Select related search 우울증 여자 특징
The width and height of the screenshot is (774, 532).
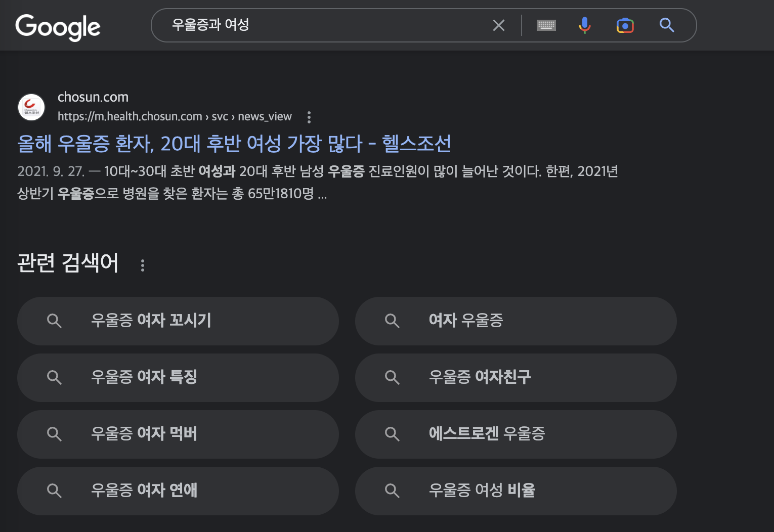(x=178, y=378)
